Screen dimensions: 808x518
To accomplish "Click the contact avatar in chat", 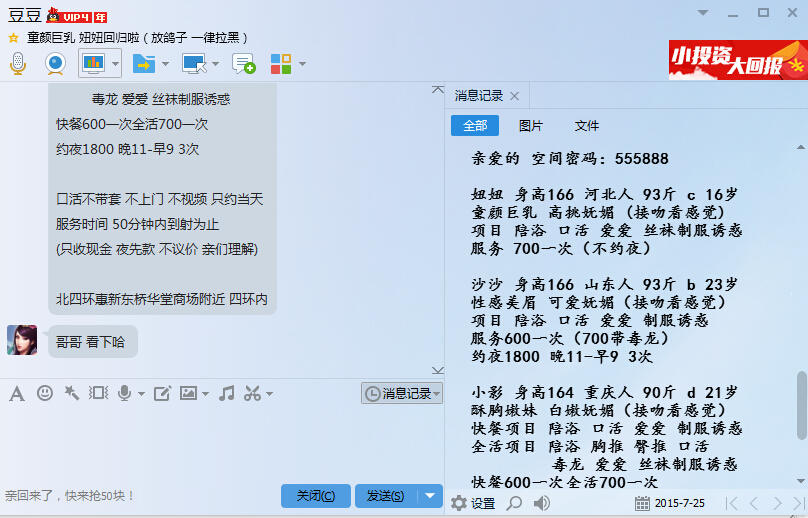I will (x=22, y=340).
